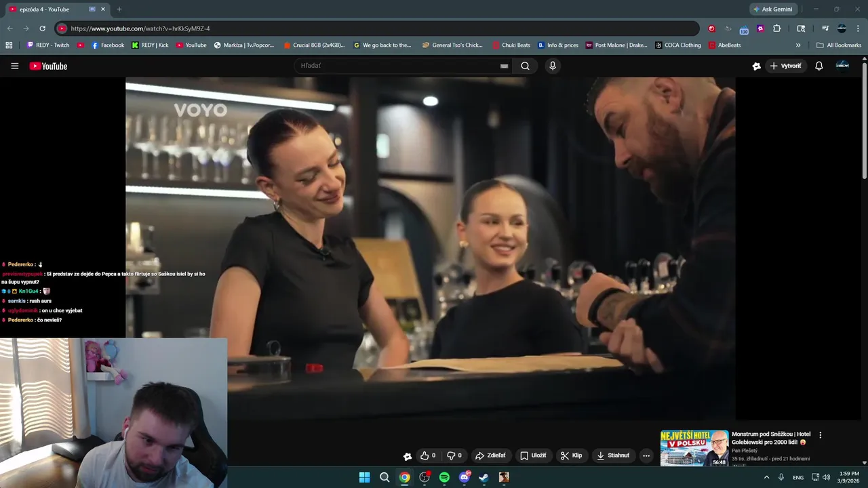Open Monstrum pod Sněžkou video title link
The width and height of the screenshot is (868, 488).
point(771,438)
